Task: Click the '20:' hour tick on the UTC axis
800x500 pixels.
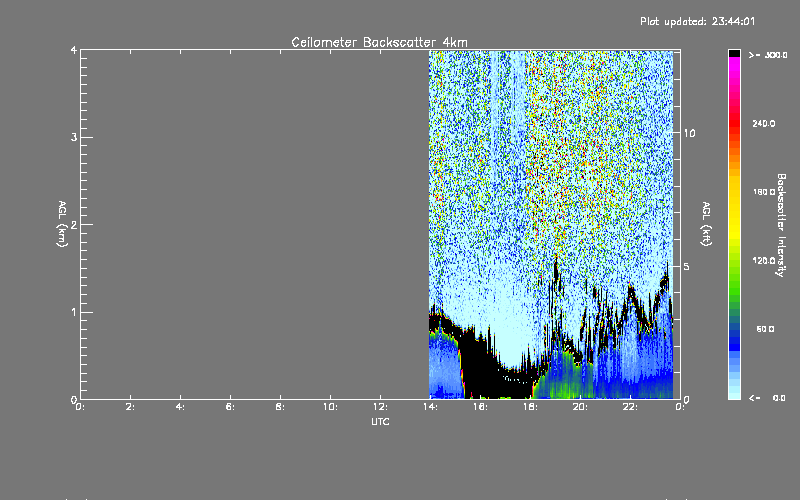Action: pos(580,407)
